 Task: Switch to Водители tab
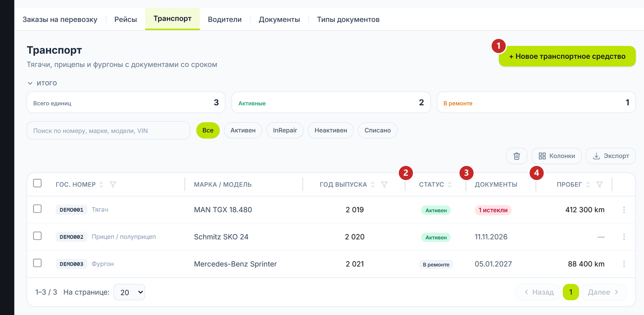point(225,19)
